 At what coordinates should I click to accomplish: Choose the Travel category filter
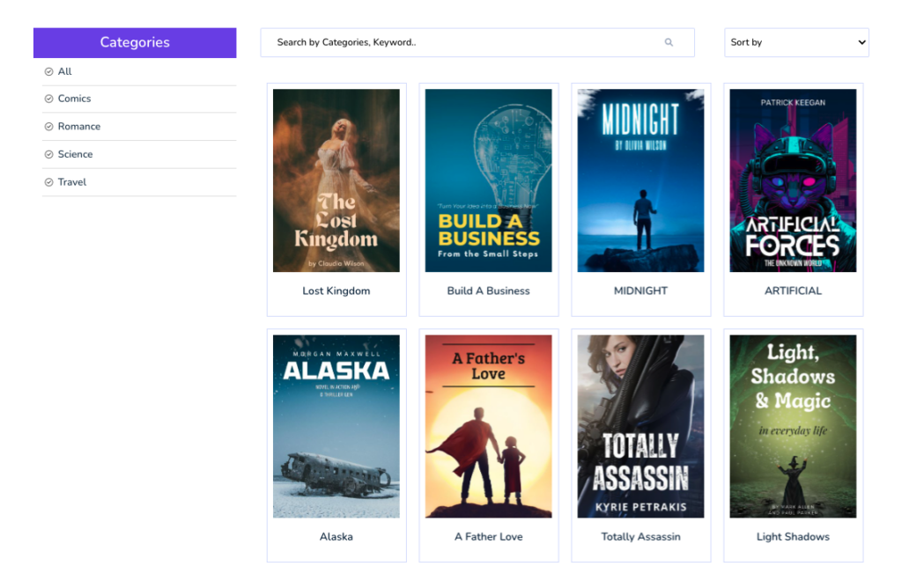click(72, 182)
